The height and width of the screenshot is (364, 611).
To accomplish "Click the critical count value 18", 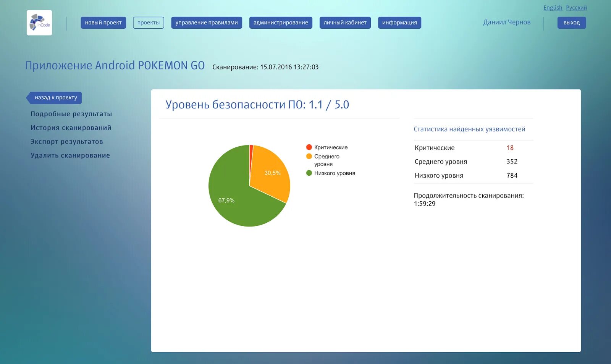I will click(x=510, y=148).
